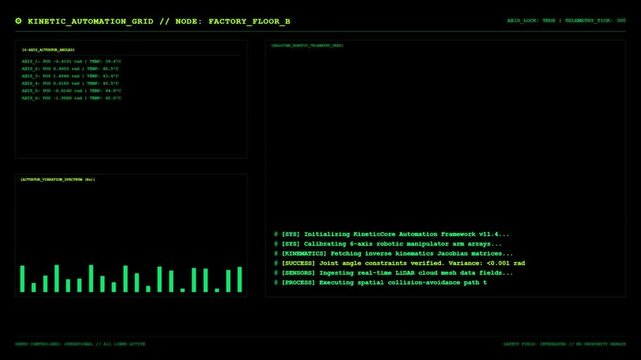
Task: Click the PROCESS Executing spatial collision-avoidance log line
Action: (x=381, y=283)
